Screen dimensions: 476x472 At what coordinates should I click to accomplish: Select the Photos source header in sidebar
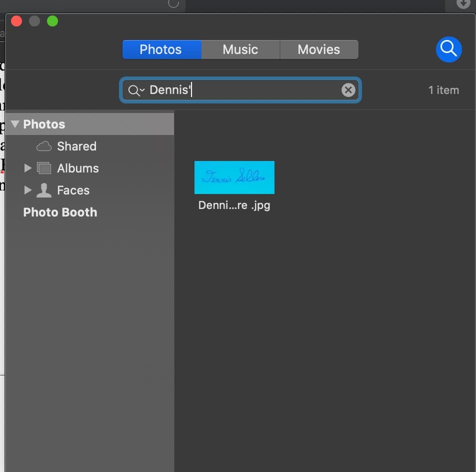[44, 124]
